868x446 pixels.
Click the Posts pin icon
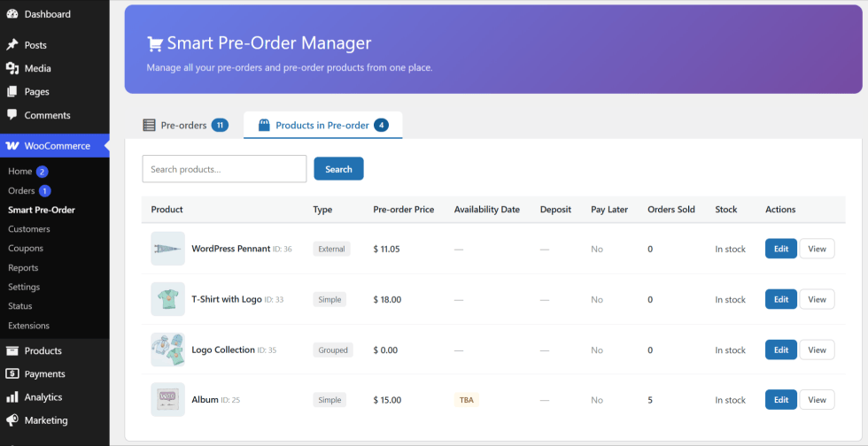pyautogui.click(x=12, y=45)
